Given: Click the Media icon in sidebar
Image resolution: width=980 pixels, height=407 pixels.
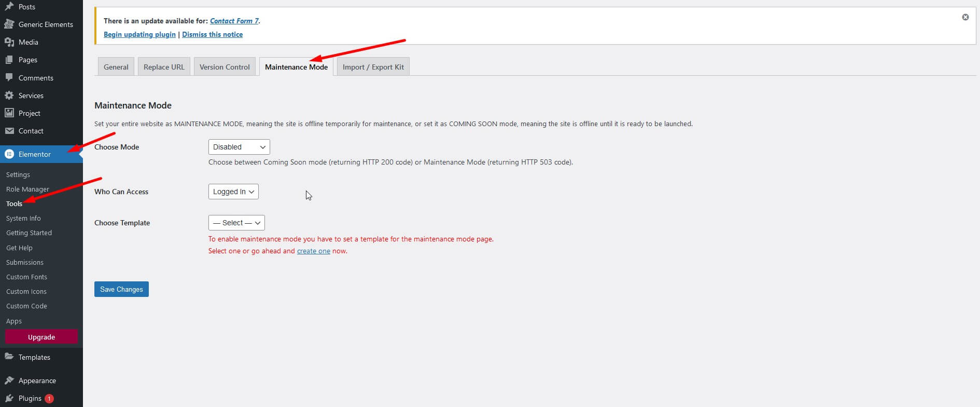Looking at the screenshot, I should point(9,42).
